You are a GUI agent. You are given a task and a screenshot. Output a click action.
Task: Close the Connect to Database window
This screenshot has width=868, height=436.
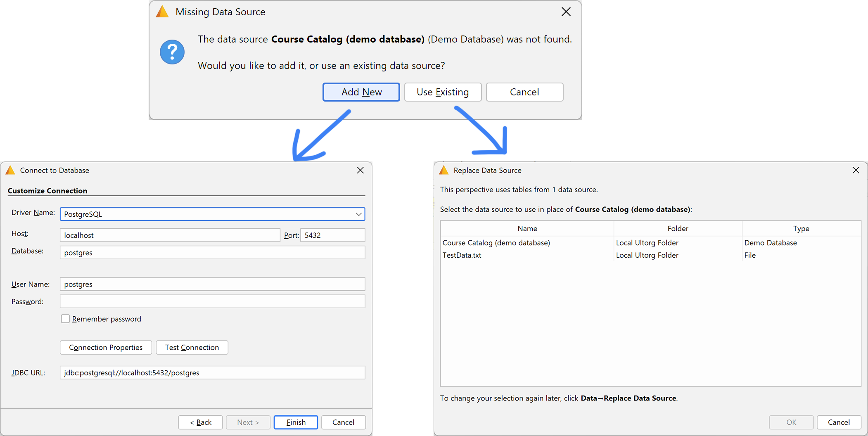(x=360, y=170)
